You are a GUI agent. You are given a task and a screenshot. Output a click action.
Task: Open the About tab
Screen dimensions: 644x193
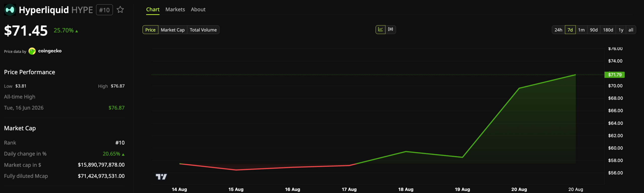198,10
